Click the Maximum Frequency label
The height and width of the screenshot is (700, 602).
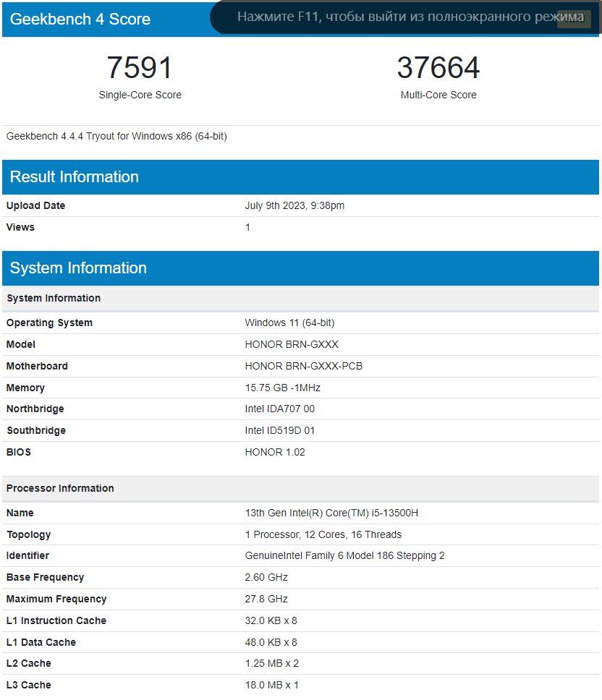pos(56,599)
